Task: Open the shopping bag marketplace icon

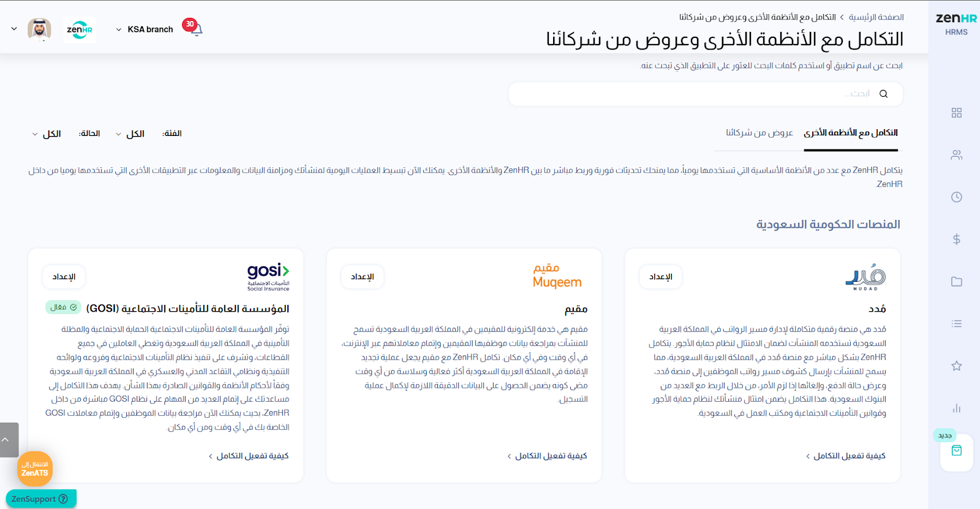Action: pyautogui.click(x=956, y=451)
